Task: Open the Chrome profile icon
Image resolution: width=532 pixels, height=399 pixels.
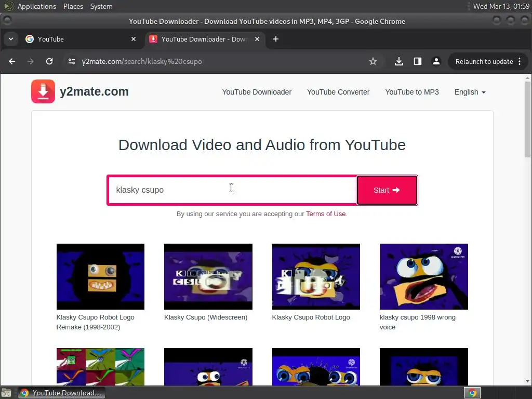Action: (436, 61)
